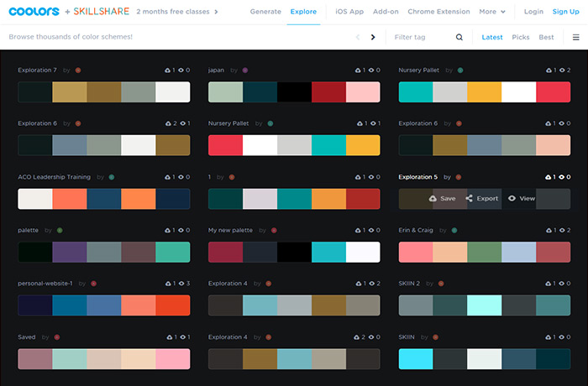Click the Saved palette save cloud icon
This screenshot has height=386, width=588.
[x=170, y=337]
